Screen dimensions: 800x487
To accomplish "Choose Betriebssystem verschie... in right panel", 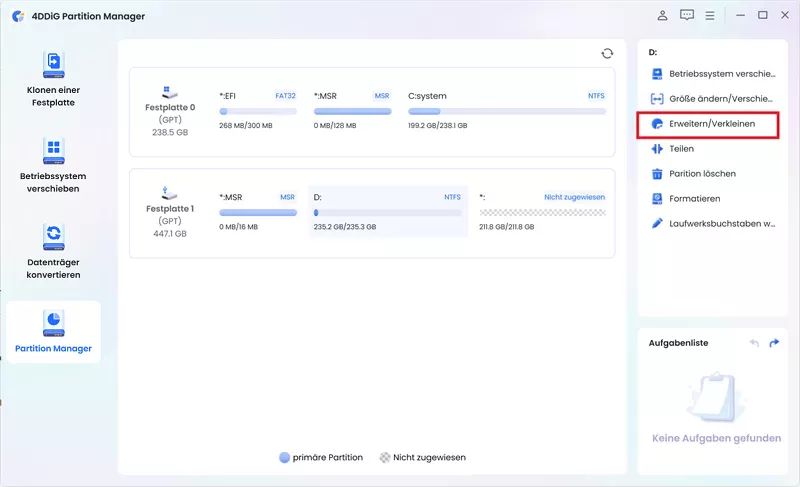I will (713, 74).
